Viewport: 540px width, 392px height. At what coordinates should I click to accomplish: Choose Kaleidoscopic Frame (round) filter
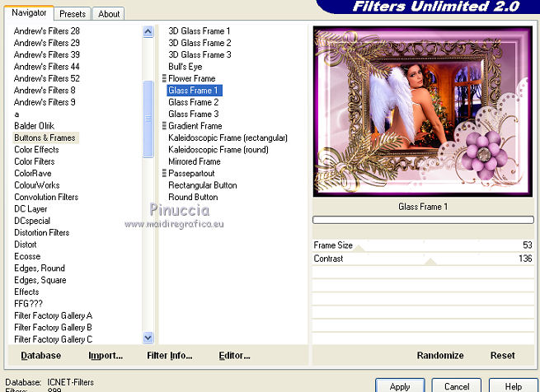tap(218, 150)
